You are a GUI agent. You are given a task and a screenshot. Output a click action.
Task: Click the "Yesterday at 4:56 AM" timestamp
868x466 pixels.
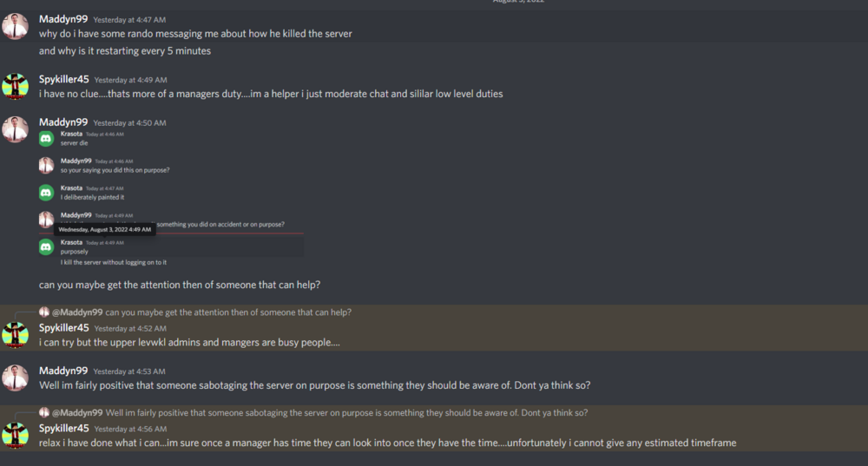130,429
